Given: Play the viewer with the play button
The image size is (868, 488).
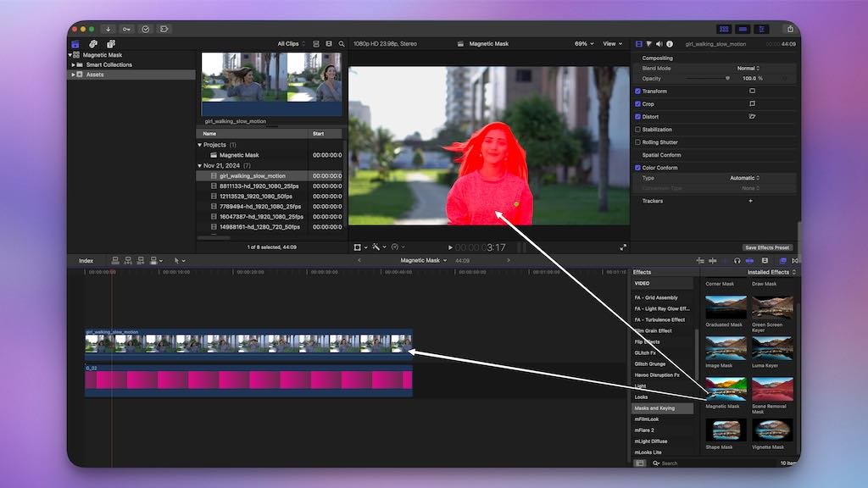Looking at the screenshot, I should click(450, 247).
